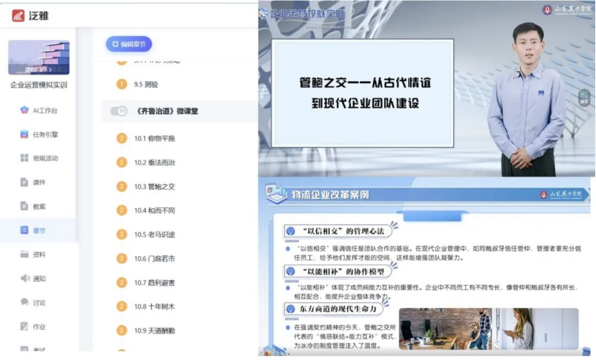Select the 课件 document icon
The width and height of the screenshot is (596, 364).
point(24,182)
